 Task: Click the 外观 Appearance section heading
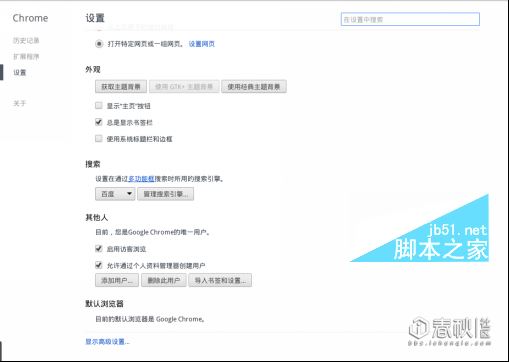click(93, 70)
